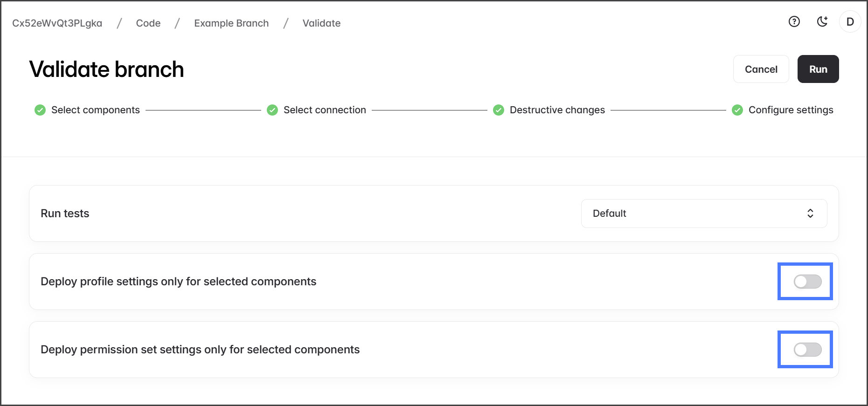Go to Configure settings step
Viewport: 868px width, 406px height.
click(791, 110)
